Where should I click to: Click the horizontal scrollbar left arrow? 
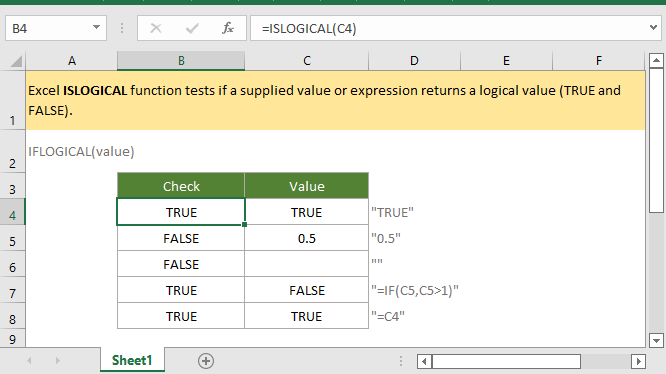point(424,361)
